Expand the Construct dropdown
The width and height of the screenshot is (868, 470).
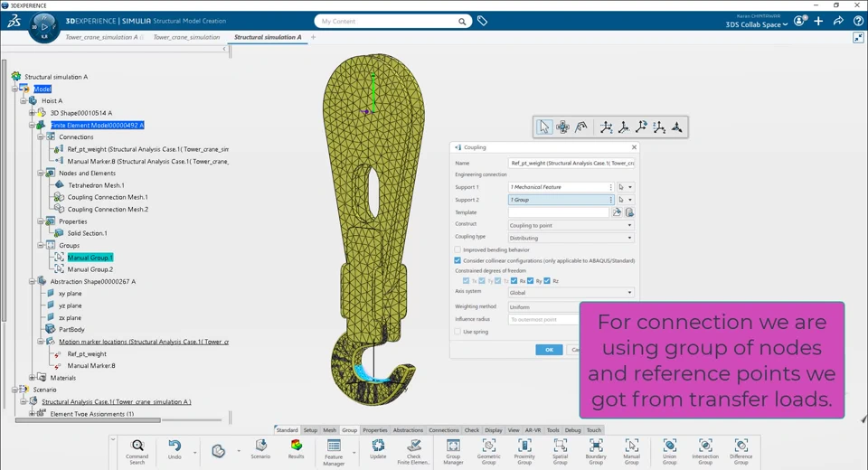[571, 225]
